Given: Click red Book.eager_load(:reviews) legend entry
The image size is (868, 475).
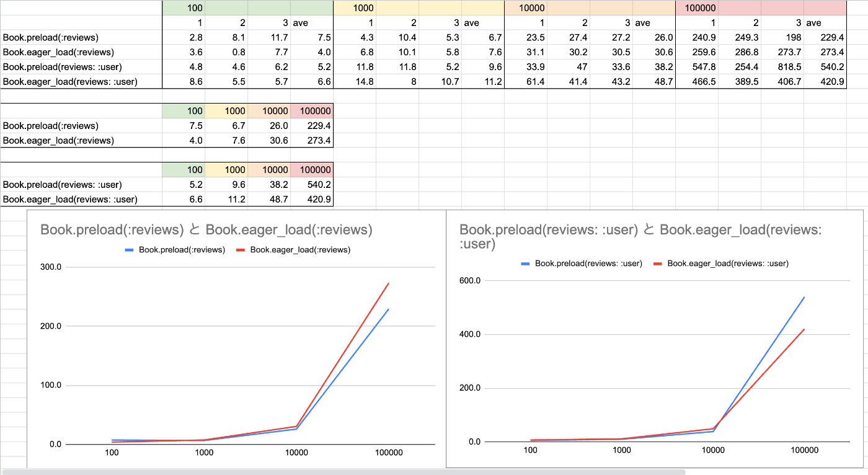Looking at the screenshot, I should coord(294,250).
